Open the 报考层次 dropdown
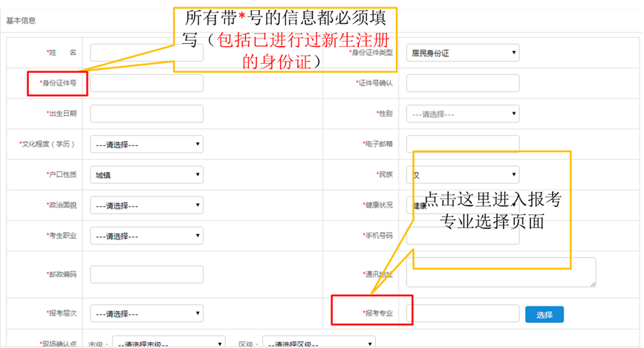644x348 pixels. point(146,314)
